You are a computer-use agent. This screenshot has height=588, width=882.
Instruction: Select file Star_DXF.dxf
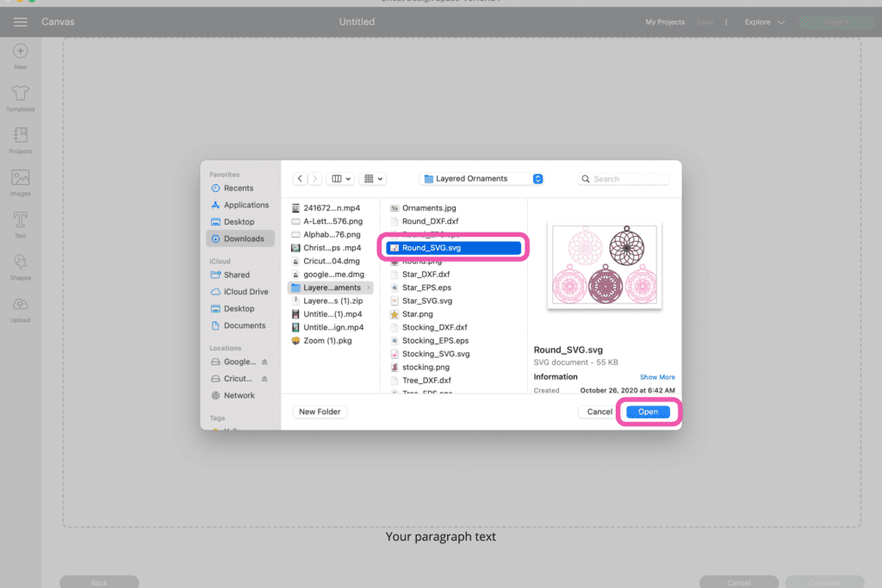(x=454, y=275)
